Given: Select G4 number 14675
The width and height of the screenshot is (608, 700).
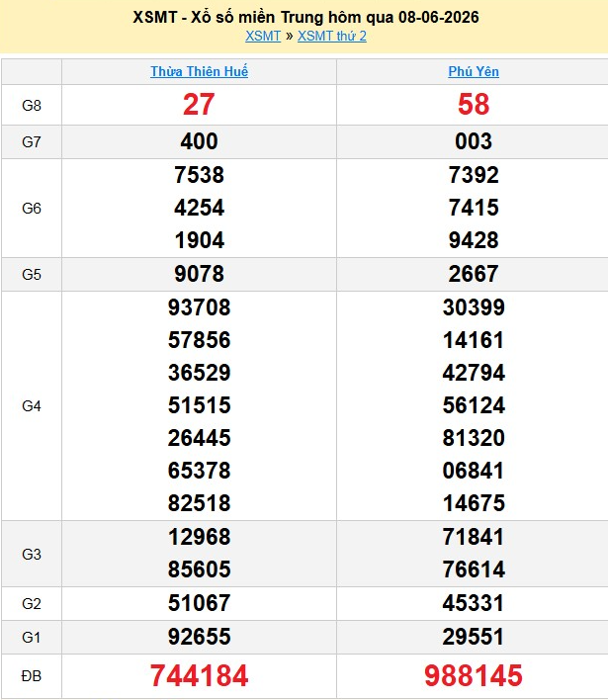Looking at the screenshot, I should pyautogui.click(x=474, y=502).
